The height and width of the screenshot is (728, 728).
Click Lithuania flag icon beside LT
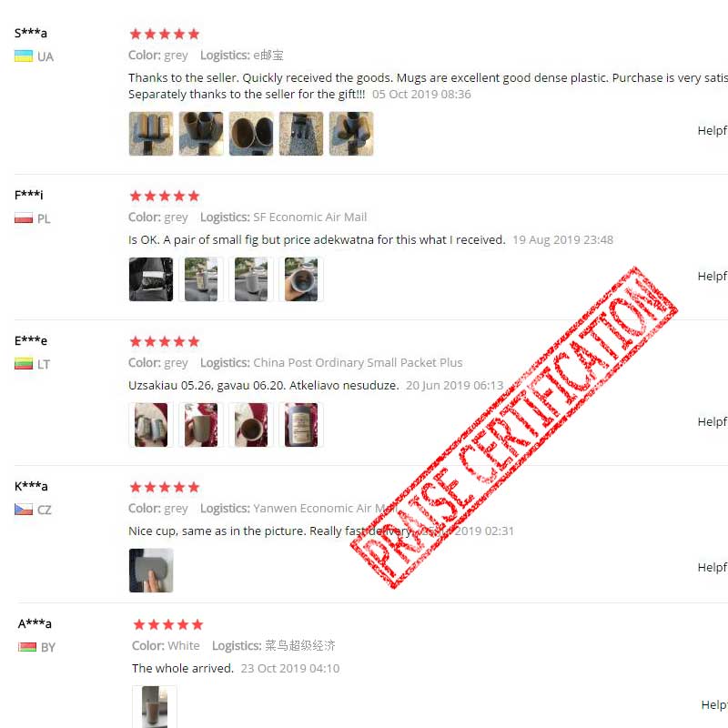tap(24, 363)
